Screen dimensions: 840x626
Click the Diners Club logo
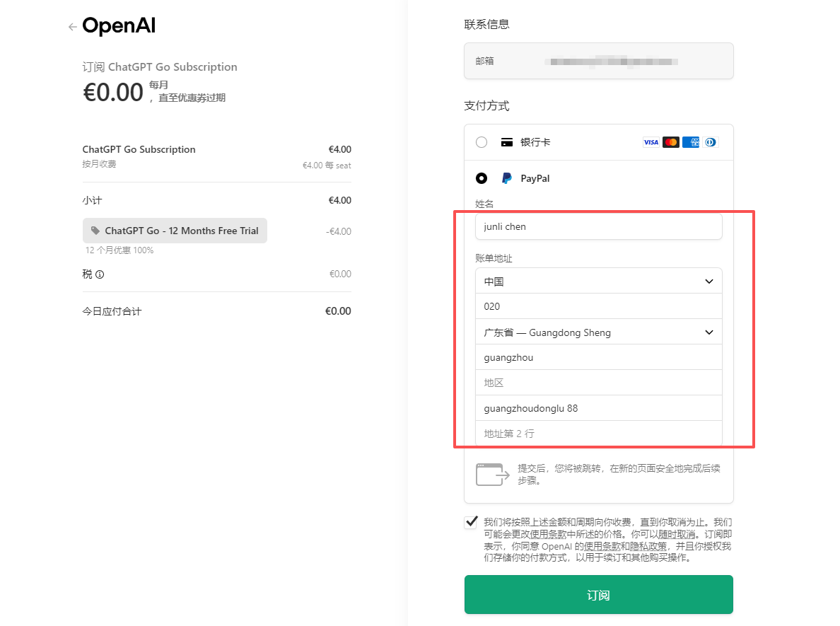click(x=711, y=142)
